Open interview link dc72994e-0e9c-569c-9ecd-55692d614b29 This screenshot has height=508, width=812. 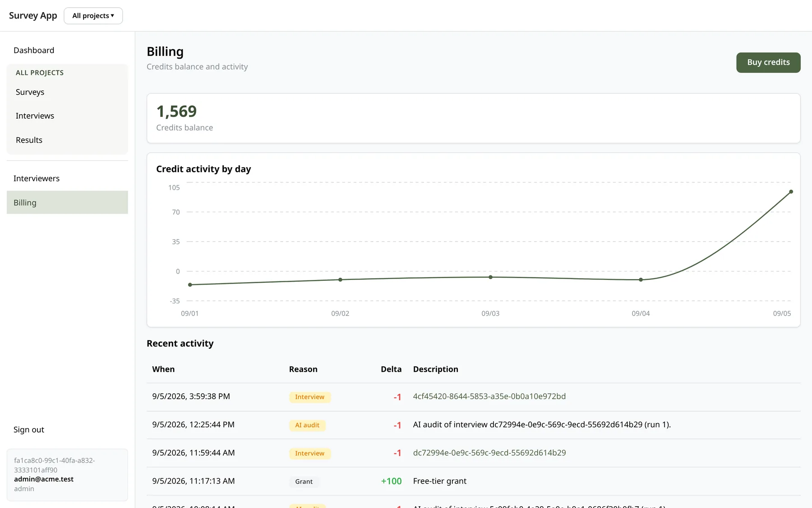[489, 453]
